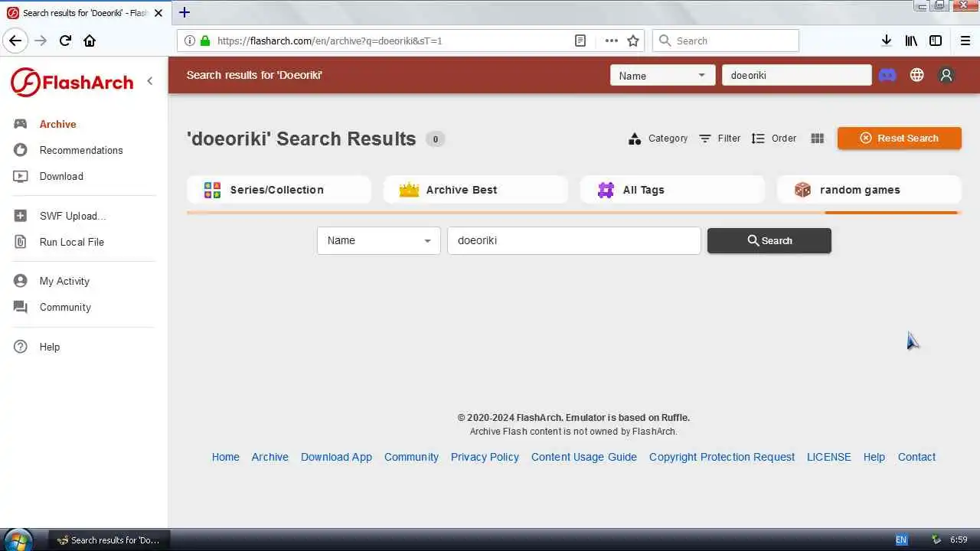
Task: Open the Contact footer link
Action: pos(916,457)
